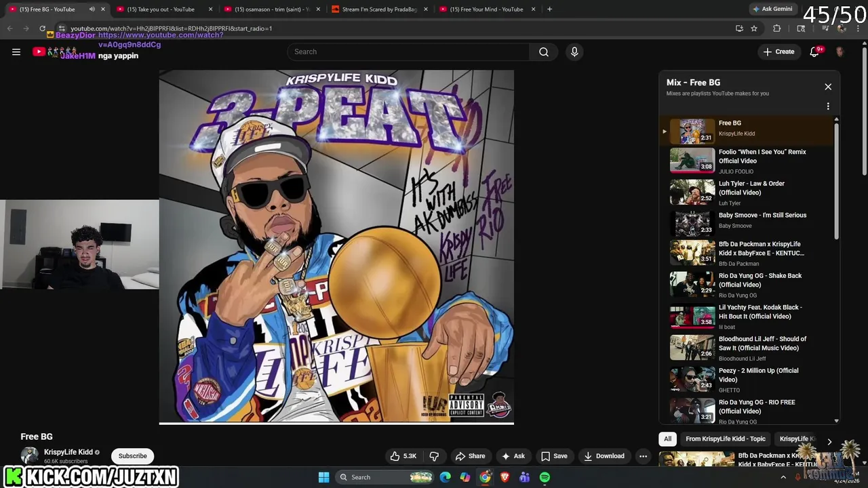Screen dimensions: 868x488
Task: Start voice search with the microphone
Action: tap(574, 52)
